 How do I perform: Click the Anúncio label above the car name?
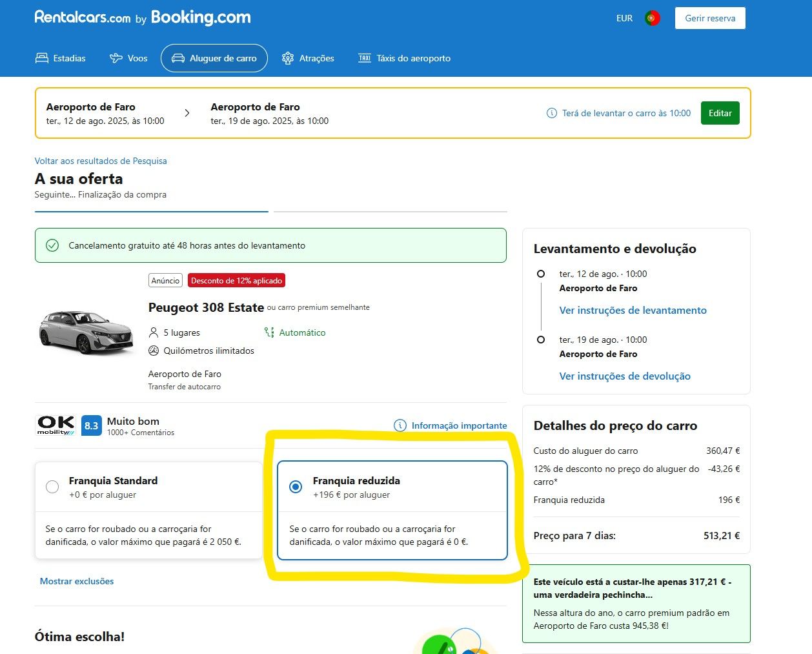coord(166,280)
